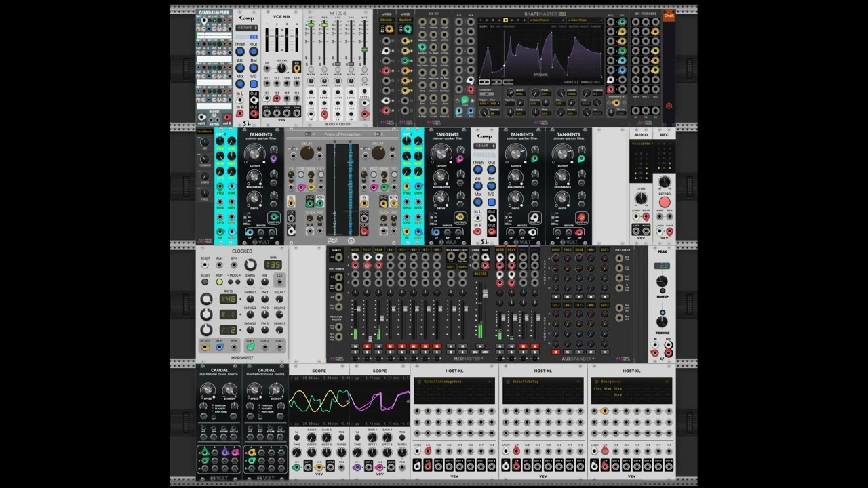Select channel 1 tab in ShapeMaster

481,20
